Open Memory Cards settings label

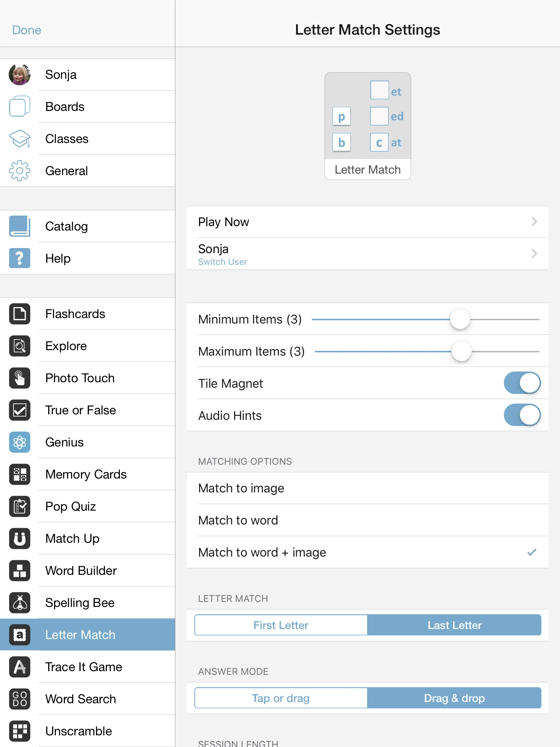[86, 474]
